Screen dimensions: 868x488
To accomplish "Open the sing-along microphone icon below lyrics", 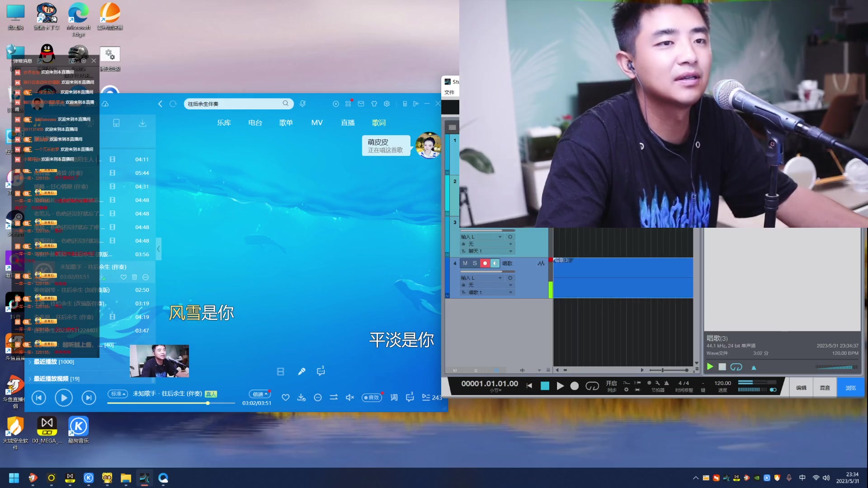I will point(302,371).
